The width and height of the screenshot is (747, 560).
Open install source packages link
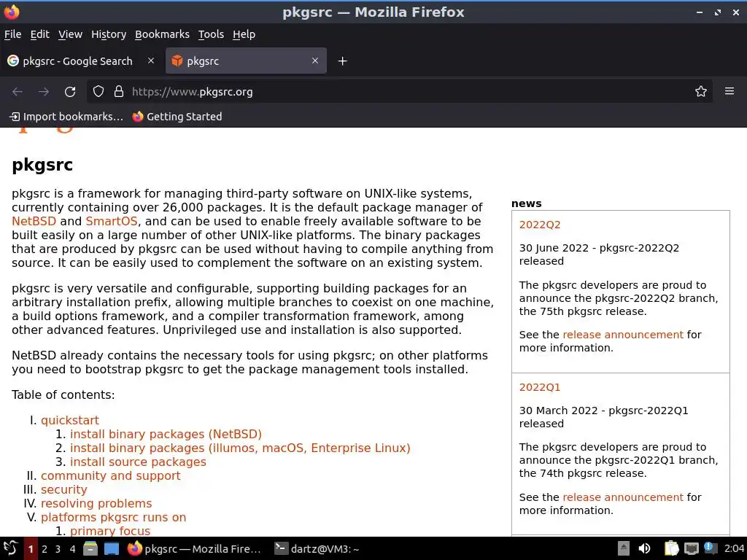tap(138, 462)
